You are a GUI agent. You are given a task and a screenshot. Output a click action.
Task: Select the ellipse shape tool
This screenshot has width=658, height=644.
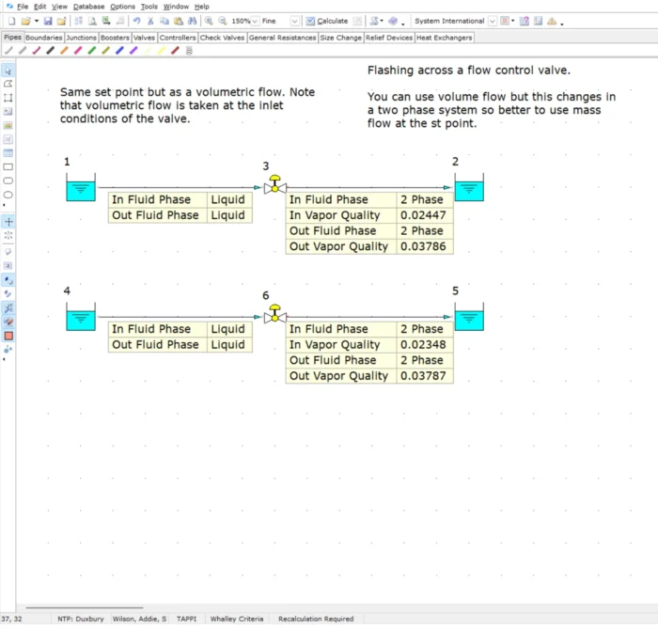pos(8,195)
